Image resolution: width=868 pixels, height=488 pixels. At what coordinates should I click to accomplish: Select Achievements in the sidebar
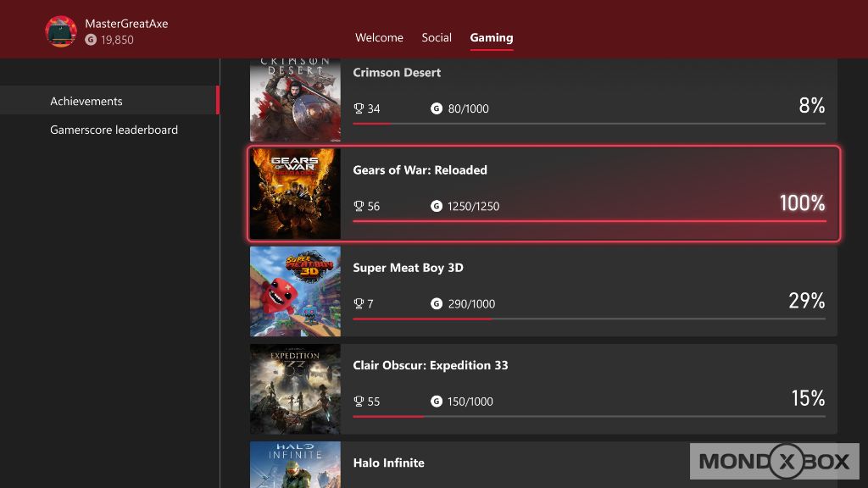(x=86, y=101)
